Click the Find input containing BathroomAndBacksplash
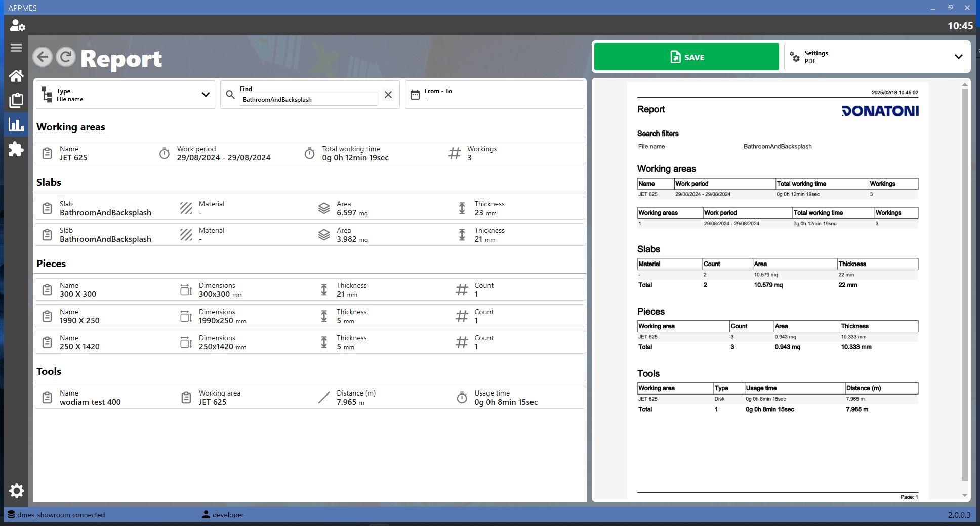This screenshot has height=526, width=980. (308, 99)
